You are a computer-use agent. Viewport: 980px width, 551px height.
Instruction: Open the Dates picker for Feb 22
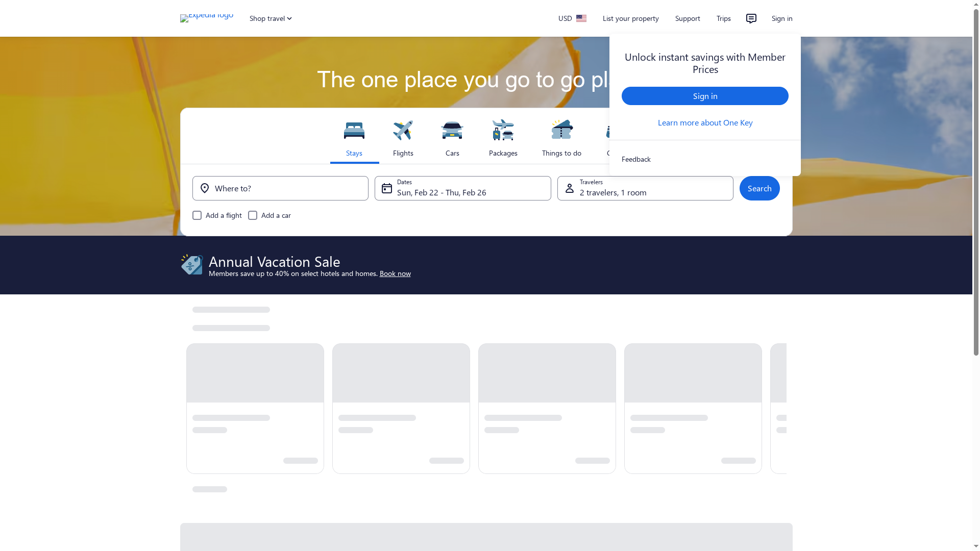462,188
